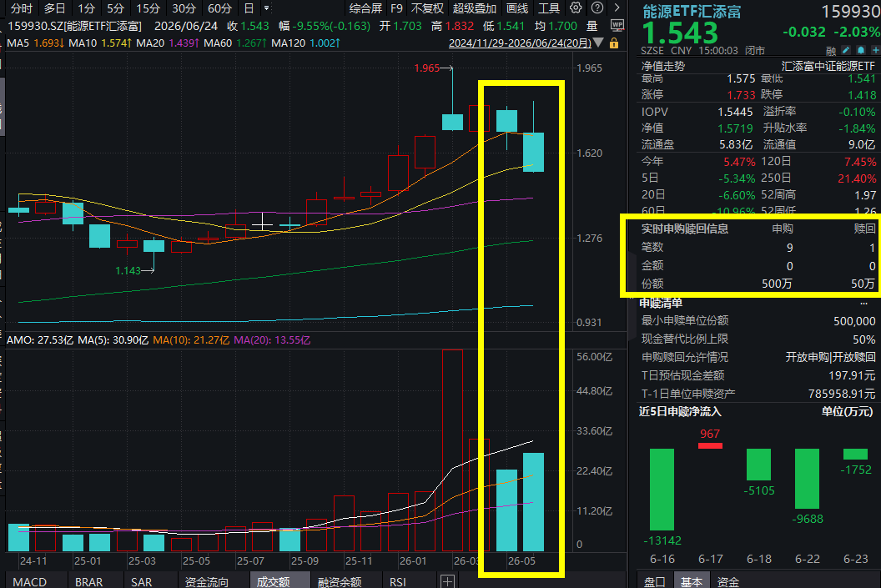Screen dimensions: 881x588
Task: Open the 画线 drawing tools button
Action: pos(517,8)
